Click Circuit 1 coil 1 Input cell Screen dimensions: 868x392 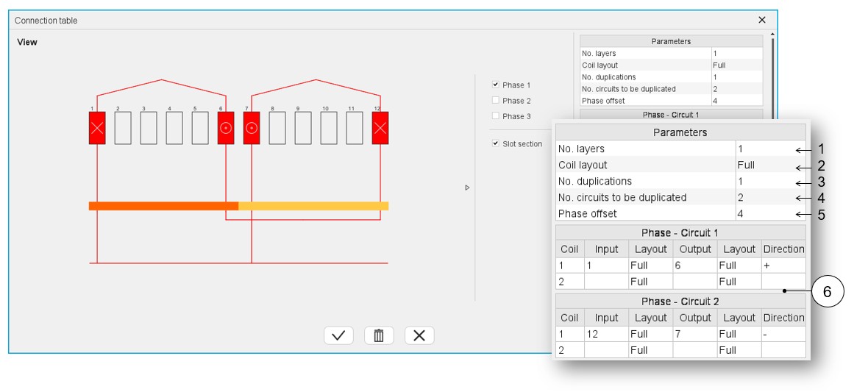coord(606,266)
